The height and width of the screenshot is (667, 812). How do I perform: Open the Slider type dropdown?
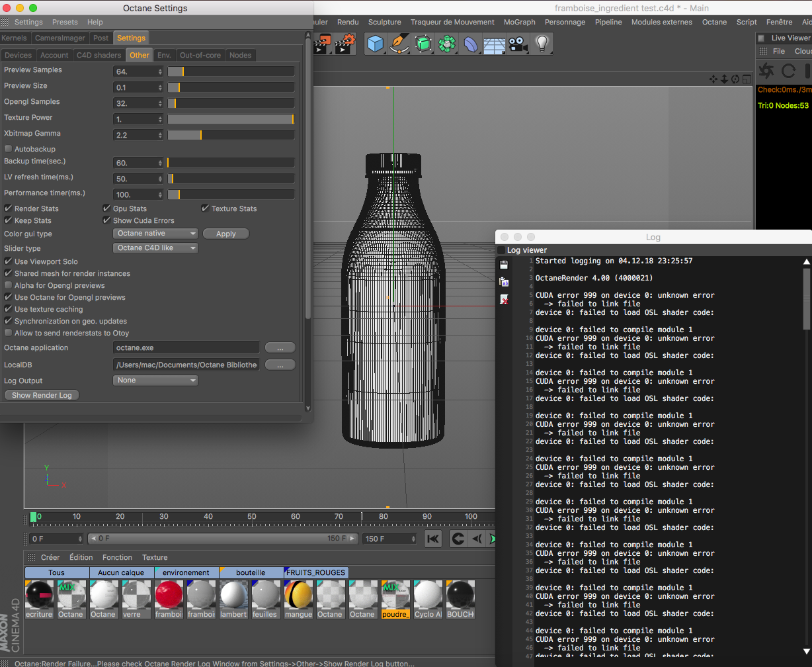[x=156, y=248]
